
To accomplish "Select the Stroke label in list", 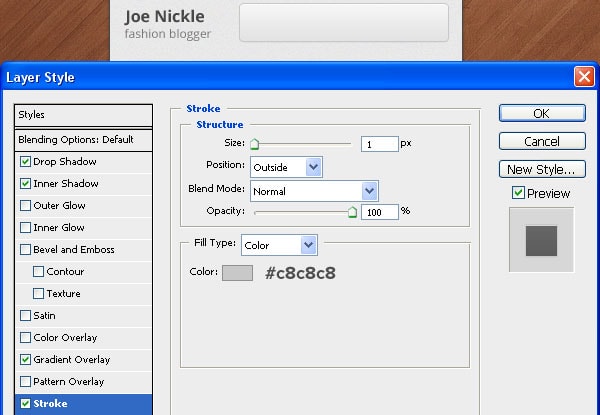I will point(50,404).
